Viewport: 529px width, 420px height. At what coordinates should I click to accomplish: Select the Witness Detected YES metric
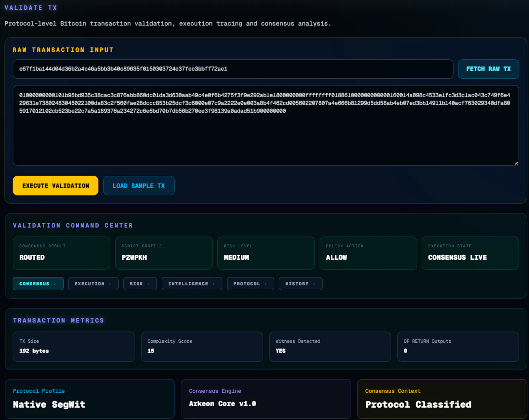pos(330,347)
